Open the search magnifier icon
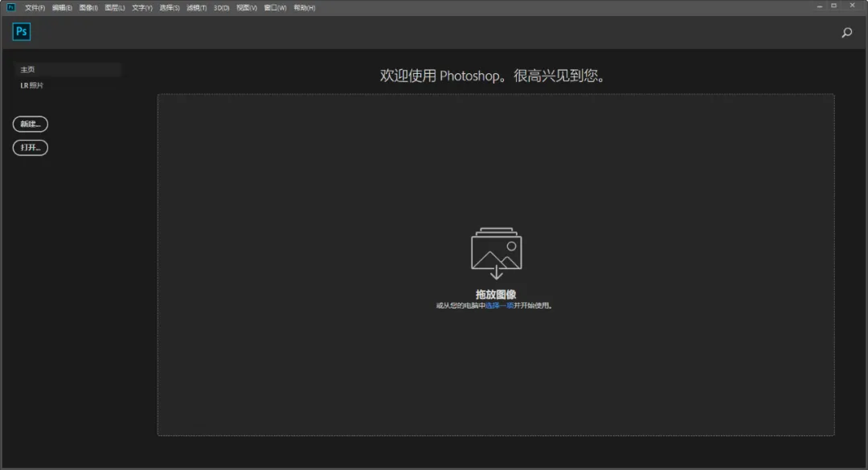 846,33
